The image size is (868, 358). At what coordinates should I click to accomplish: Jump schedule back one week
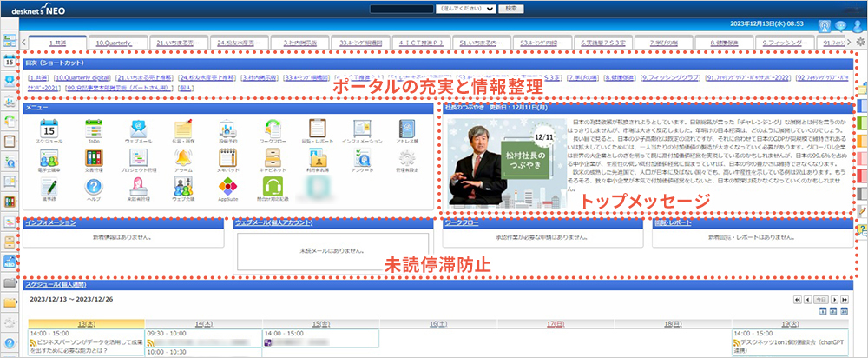click(798, 299)
